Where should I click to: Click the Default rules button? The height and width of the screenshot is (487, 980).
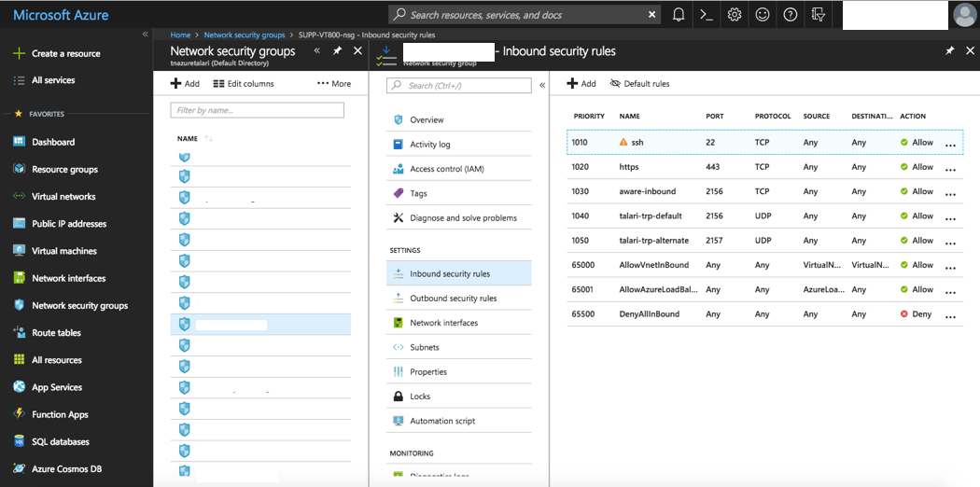point(639,83)
